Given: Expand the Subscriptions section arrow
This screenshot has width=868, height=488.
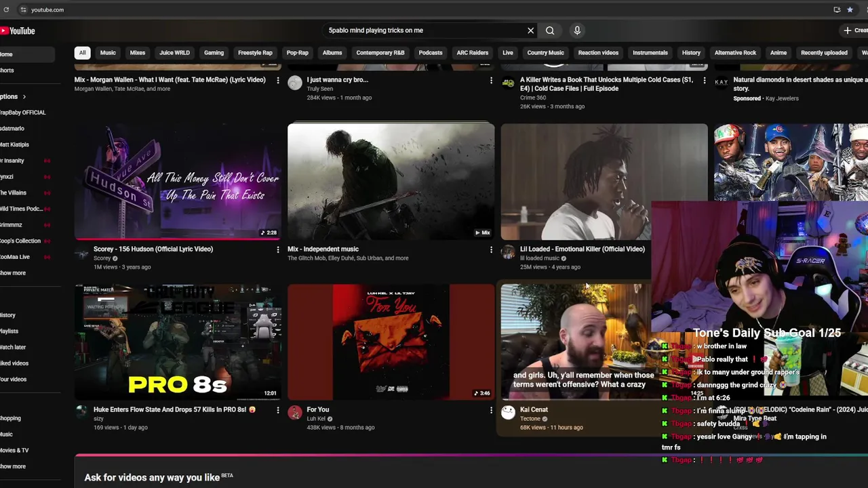Looking at the screenshot, I should (x=24, y=97).
